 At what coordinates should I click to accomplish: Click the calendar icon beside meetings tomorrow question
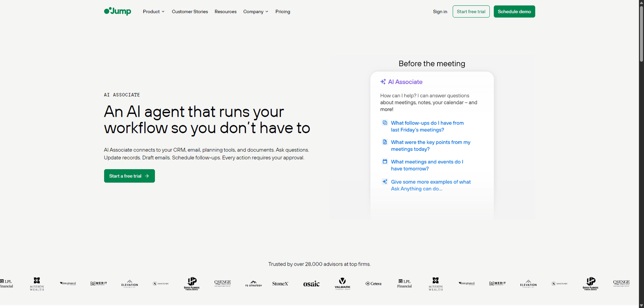[x=385, y=161]
